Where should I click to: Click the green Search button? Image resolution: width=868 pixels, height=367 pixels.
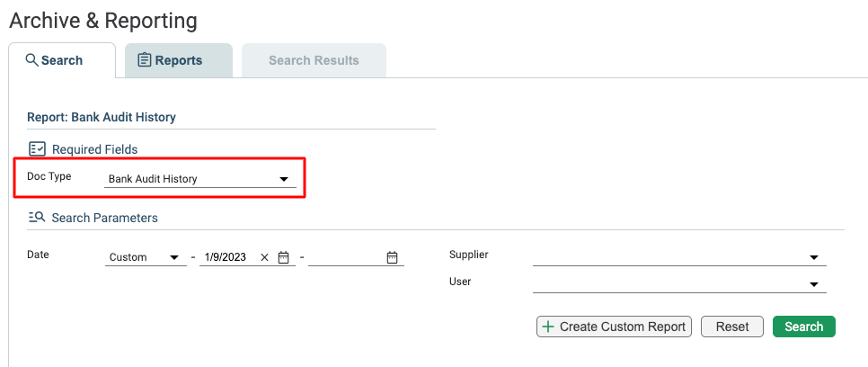click(x=804, y=327)
